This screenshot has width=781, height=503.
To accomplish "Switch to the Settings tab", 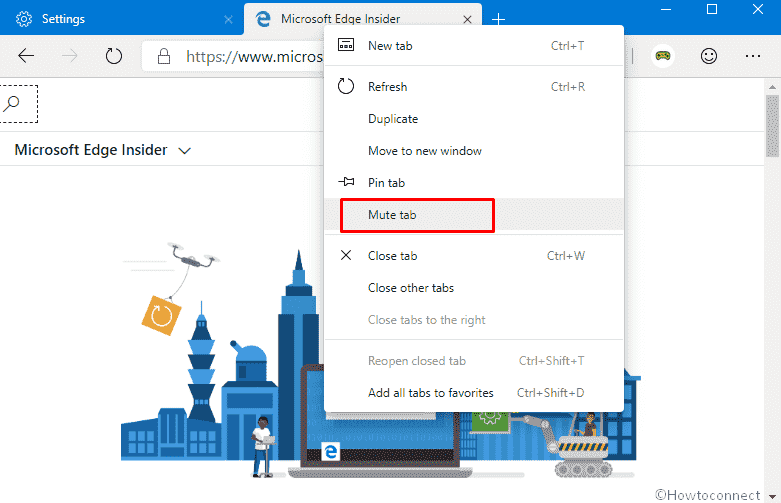I will 122,19.
